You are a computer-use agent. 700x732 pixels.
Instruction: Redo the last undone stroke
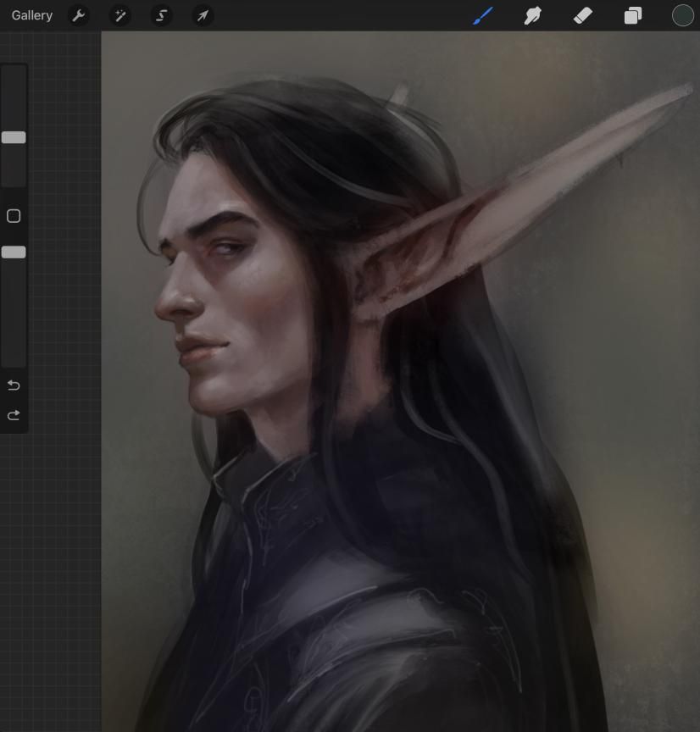click(14, 415)
